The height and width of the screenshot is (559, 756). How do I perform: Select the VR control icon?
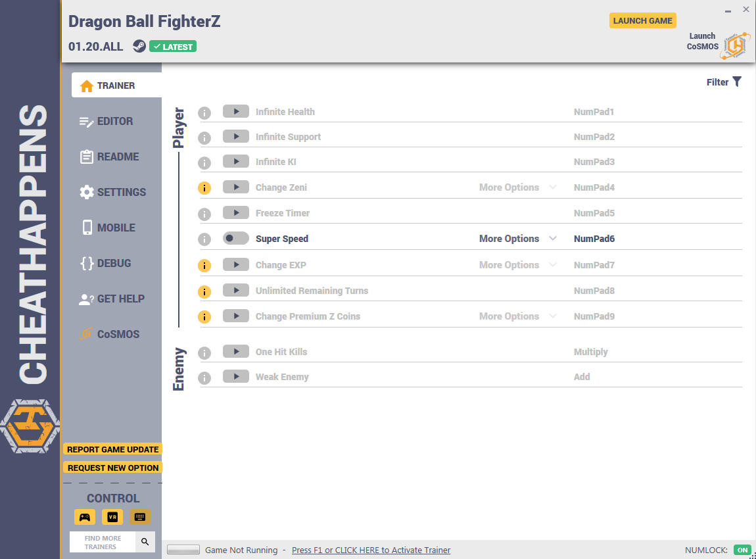(x=112, y=517)
